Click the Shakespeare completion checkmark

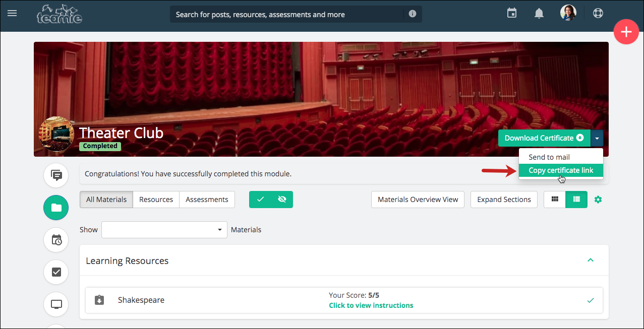(591, 300)
